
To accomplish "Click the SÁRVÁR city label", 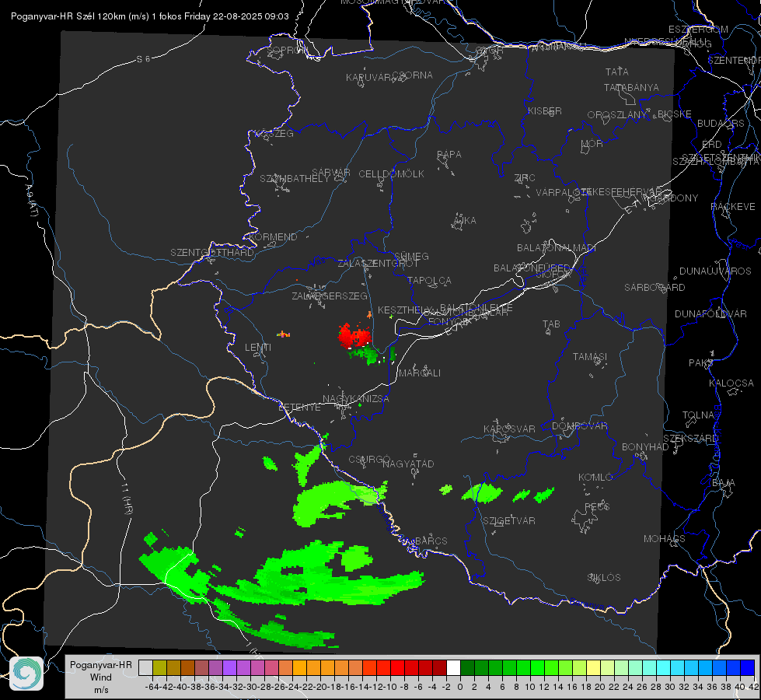I will pyautogui.click(x=331, y=173).
